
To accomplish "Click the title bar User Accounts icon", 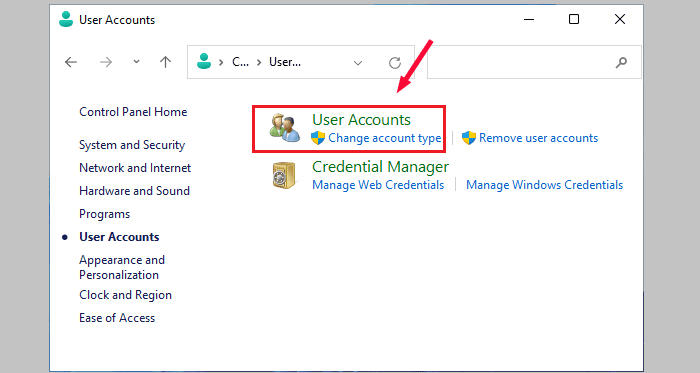I will (x=66, y=19).
